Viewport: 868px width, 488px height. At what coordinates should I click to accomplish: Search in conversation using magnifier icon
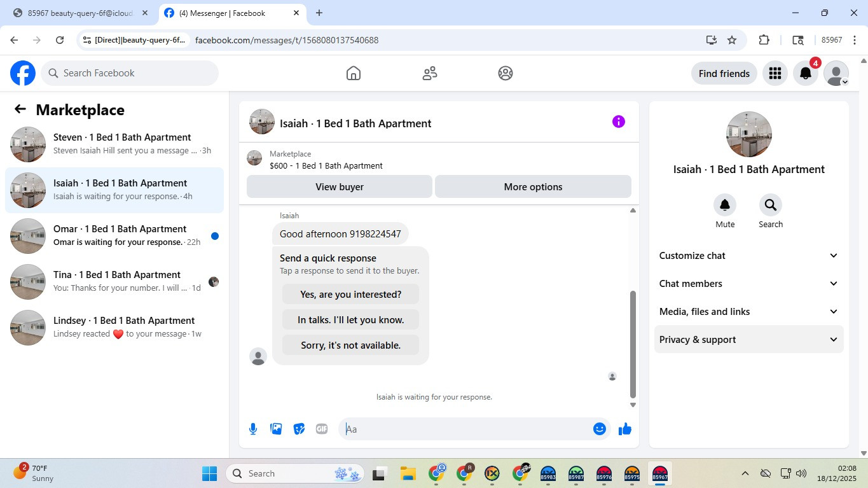tap(771, 205)
